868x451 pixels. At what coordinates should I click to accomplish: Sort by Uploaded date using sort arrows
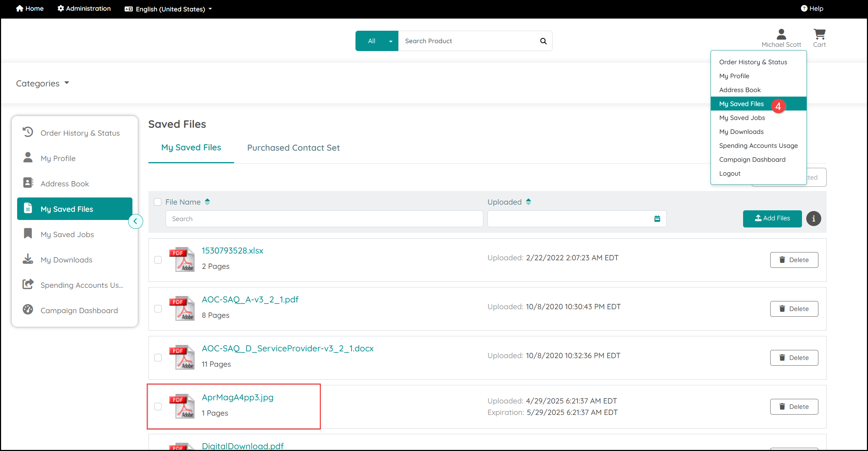528,202
